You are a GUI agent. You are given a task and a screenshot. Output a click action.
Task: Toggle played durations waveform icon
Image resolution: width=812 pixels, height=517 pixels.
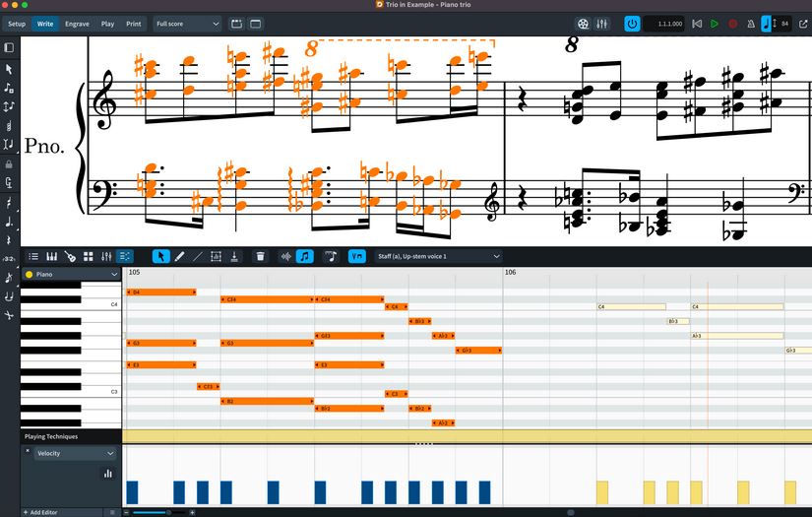285,256
